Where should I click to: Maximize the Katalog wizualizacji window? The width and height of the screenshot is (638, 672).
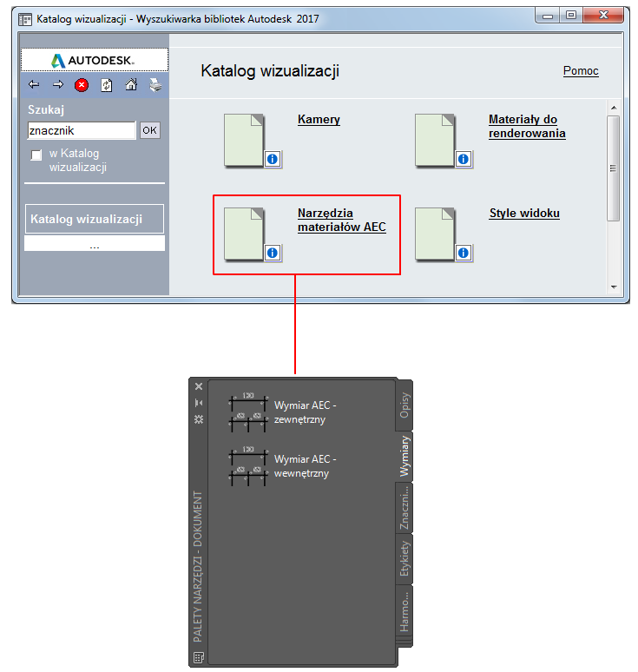[571, 16]
